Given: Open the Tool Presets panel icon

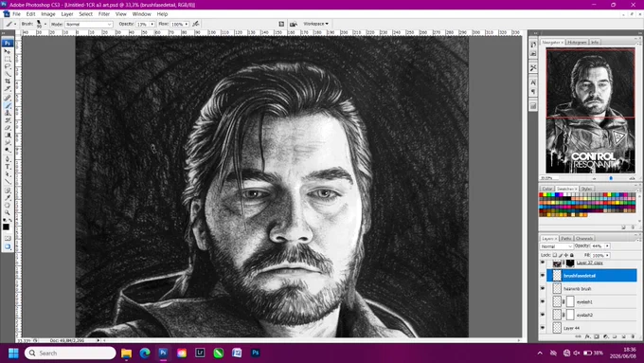Looking at the screenshot, I should pos(533,68).
